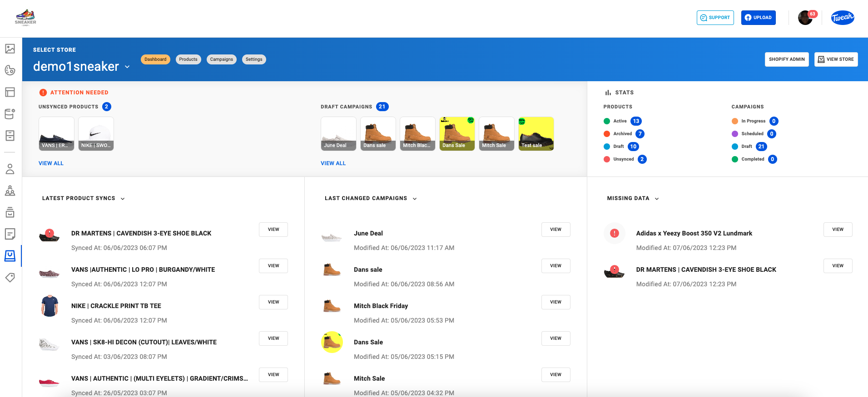Viewport: 868px width, 397px height.
Task: Switch to the Settings tab
Action: pyautogui.click(x=254, y=59)
